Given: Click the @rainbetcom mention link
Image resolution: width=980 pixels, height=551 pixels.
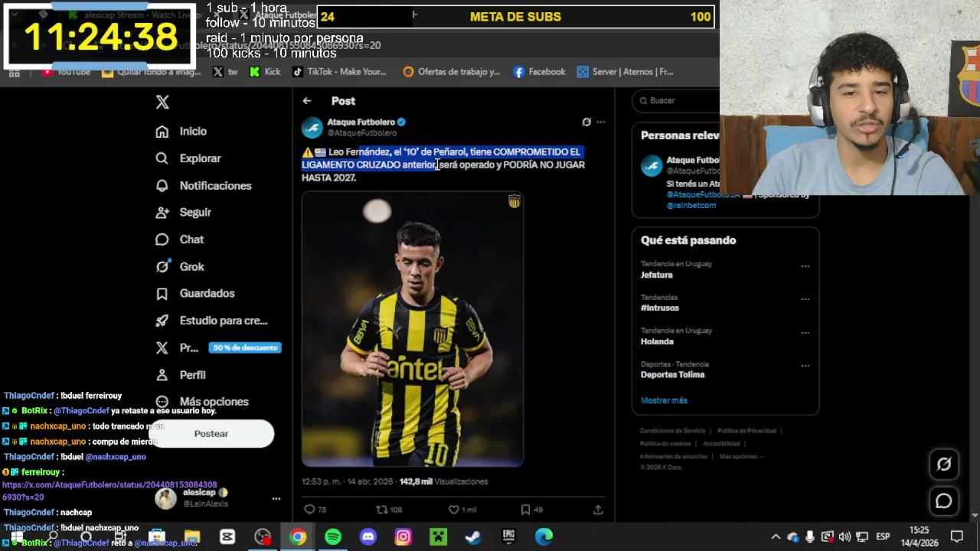Looking at the screenshot, I should [x=691, y=205].
